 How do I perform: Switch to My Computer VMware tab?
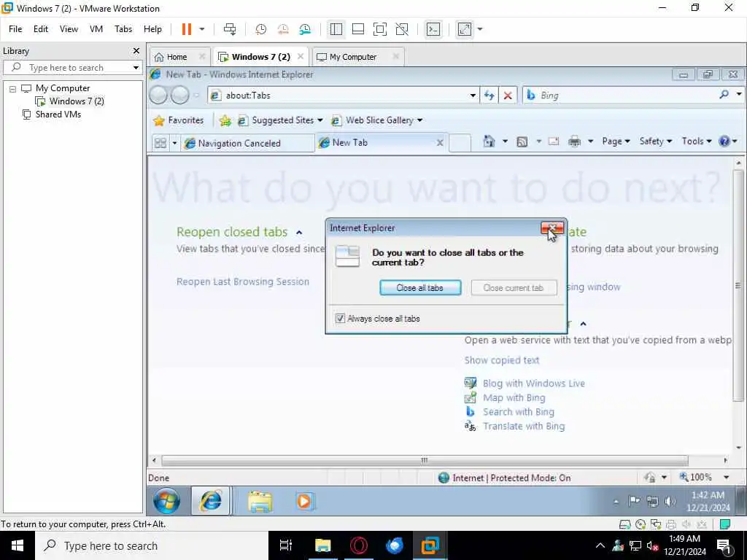point(353,57)
